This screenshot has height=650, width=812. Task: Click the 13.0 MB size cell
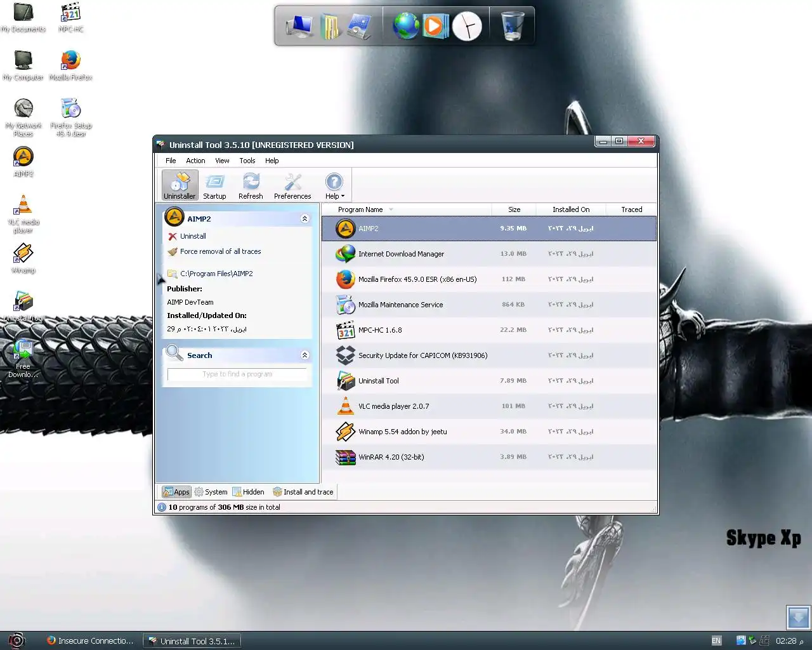coord(513,254)
